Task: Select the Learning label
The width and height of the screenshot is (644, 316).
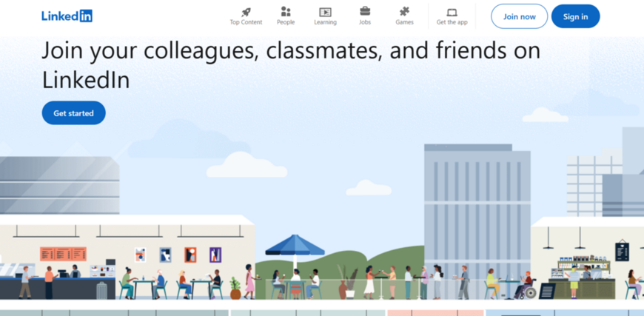Action: tap(325, 22)
